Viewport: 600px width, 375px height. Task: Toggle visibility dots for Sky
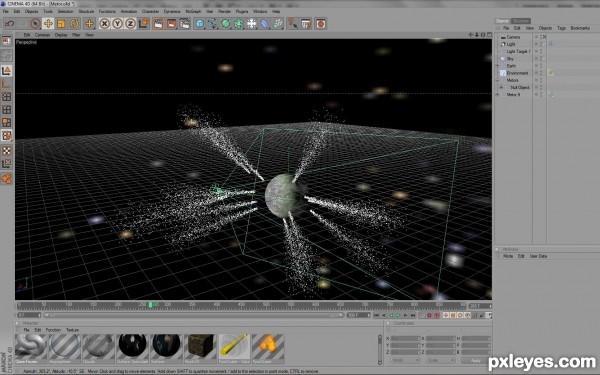[x=541, y=59]
